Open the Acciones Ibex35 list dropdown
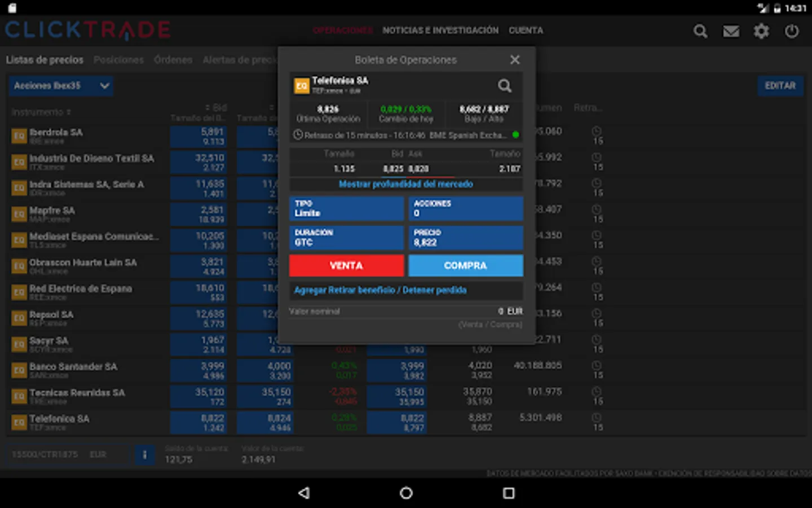This screenshot has height=508, width=812. (x=61, y=86)
